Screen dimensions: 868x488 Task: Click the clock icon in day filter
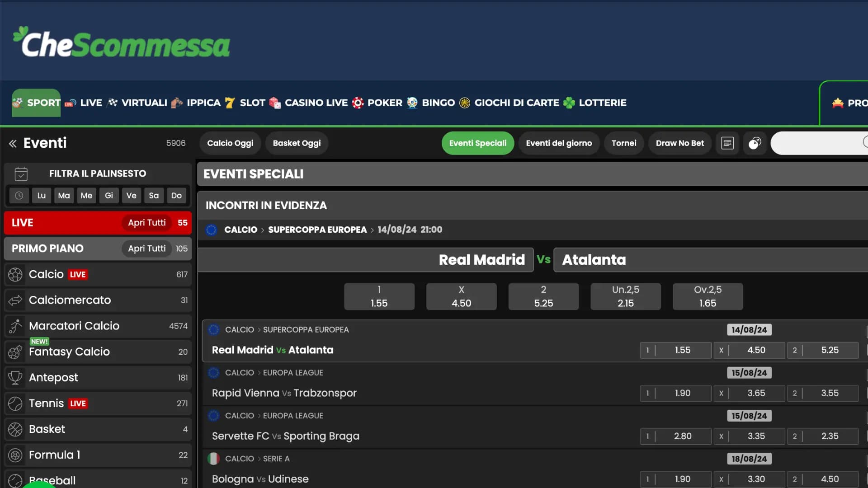pos(19,196)
